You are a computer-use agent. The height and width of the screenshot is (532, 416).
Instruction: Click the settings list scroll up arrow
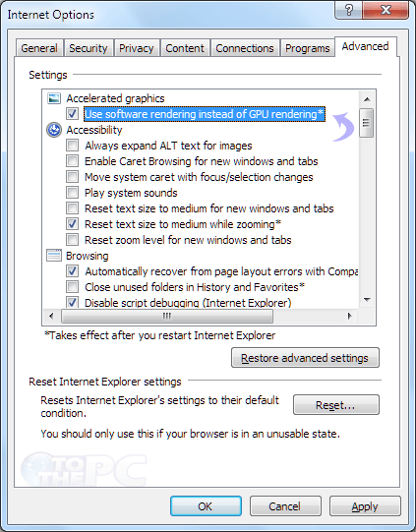367,99
